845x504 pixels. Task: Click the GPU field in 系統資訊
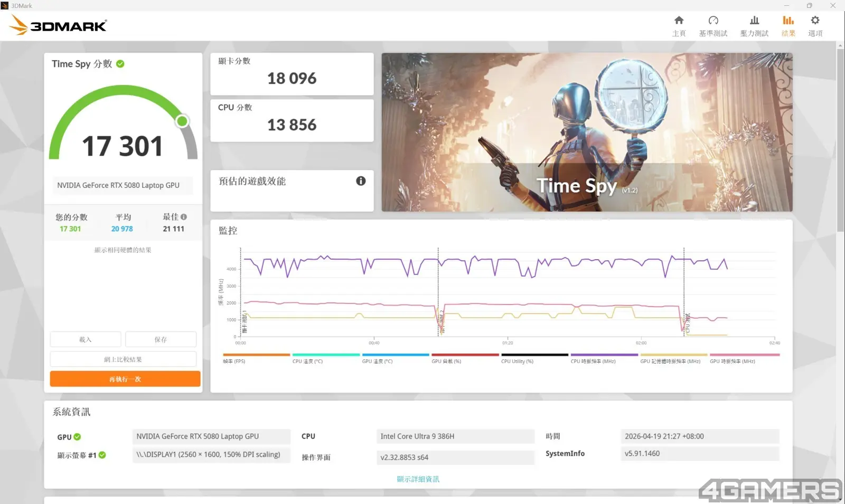point(211,436)
